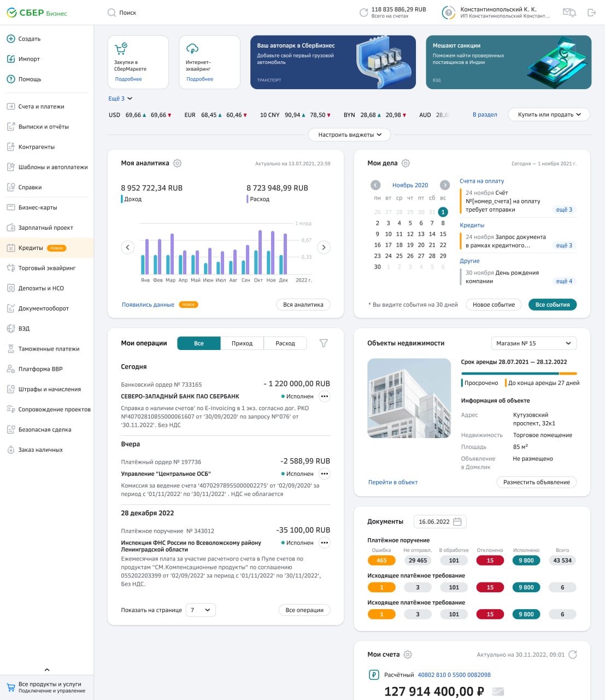Select the Расход operations filter

coord(285,343)
